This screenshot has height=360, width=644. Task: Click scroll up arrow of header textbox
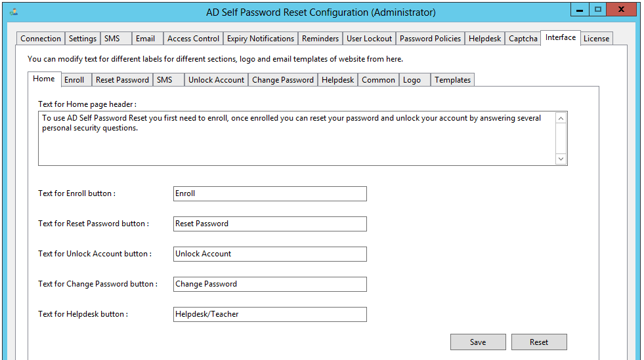coord(561,118)
